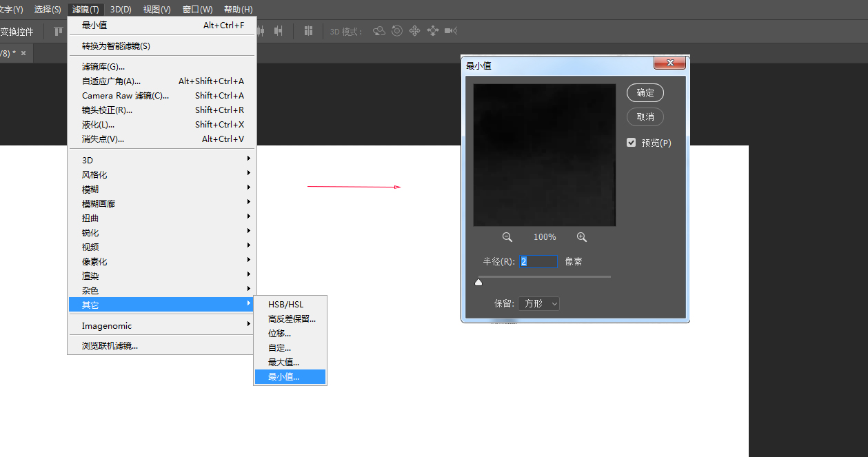
Task: Zoom out the Minimum filter preview
Action: 507,237
